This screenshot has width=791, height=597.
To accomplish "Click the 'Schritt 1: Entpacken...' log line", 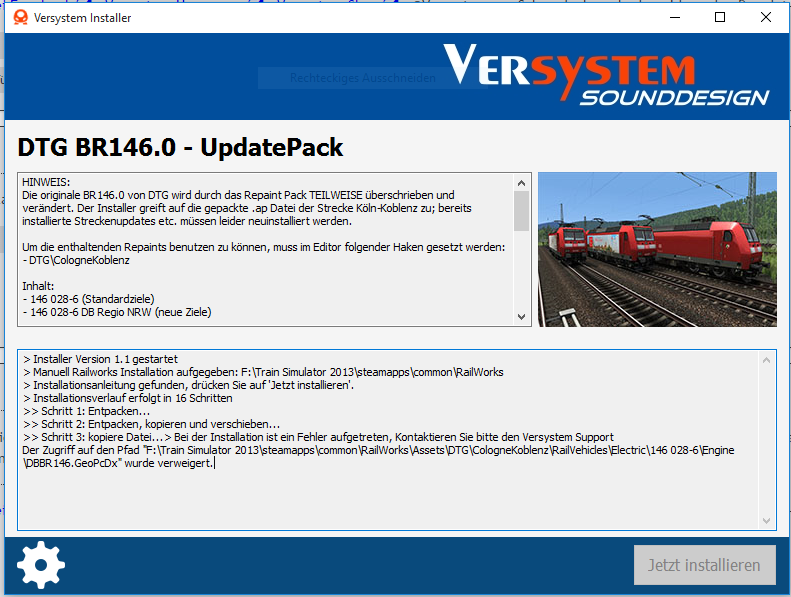I will 86,411.
